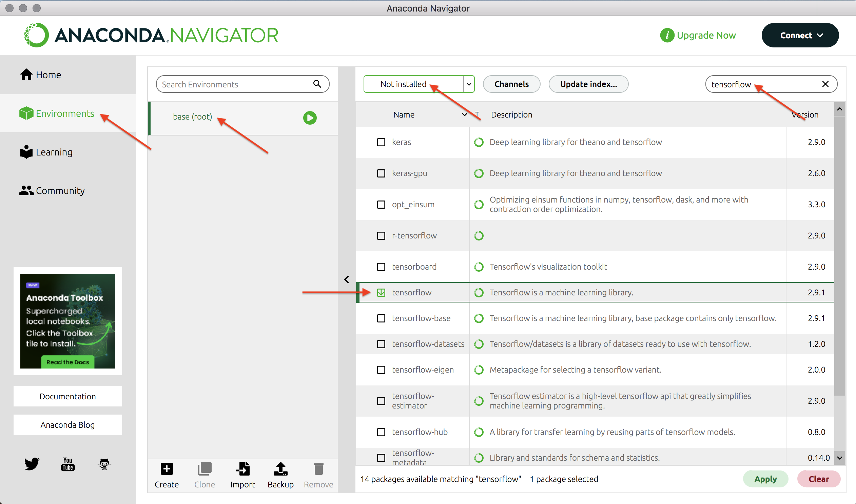Click the Update index... button
This screenshot has height=504, width=856.
[588, 84]
